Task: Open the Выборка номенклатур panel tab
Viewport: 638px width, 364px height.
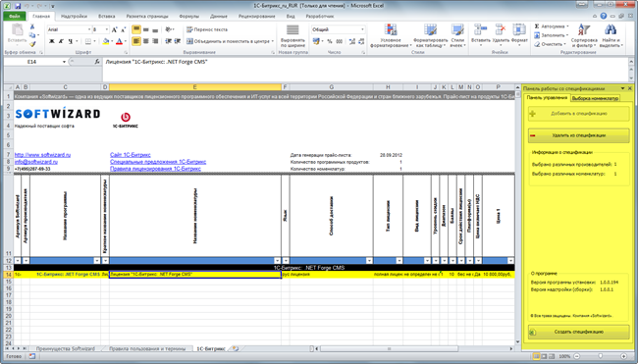Action: [x=595, y=98]
